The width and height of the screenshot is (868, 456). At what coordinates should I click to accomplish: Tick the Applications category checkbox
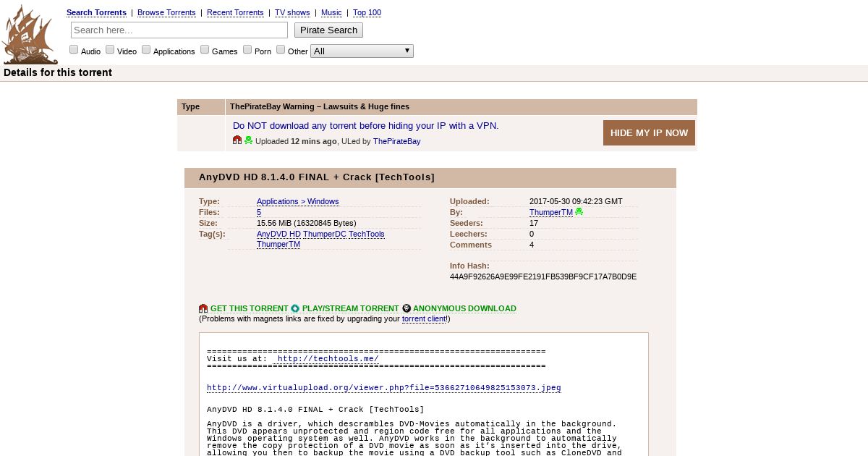coord(146,49)
